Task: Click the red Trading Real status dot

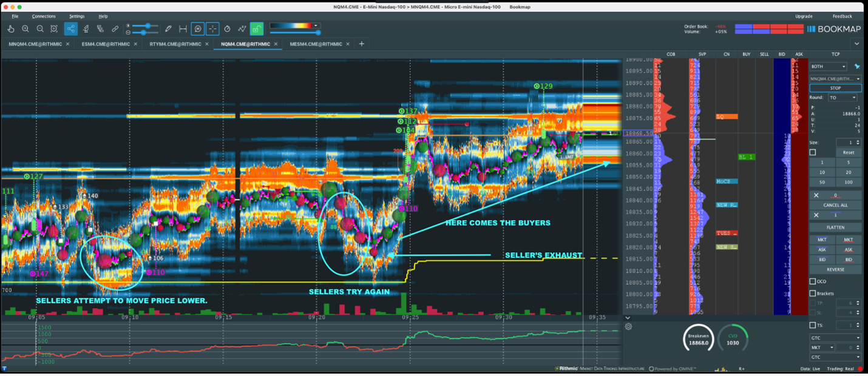Action: click(x=860, y=369)
